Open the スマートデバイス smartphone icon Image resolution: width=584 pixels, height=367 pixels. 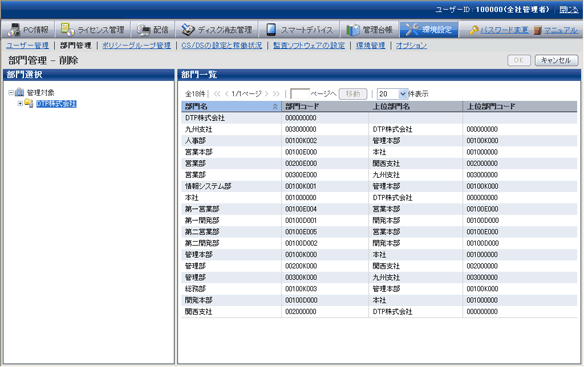(271, 29)
